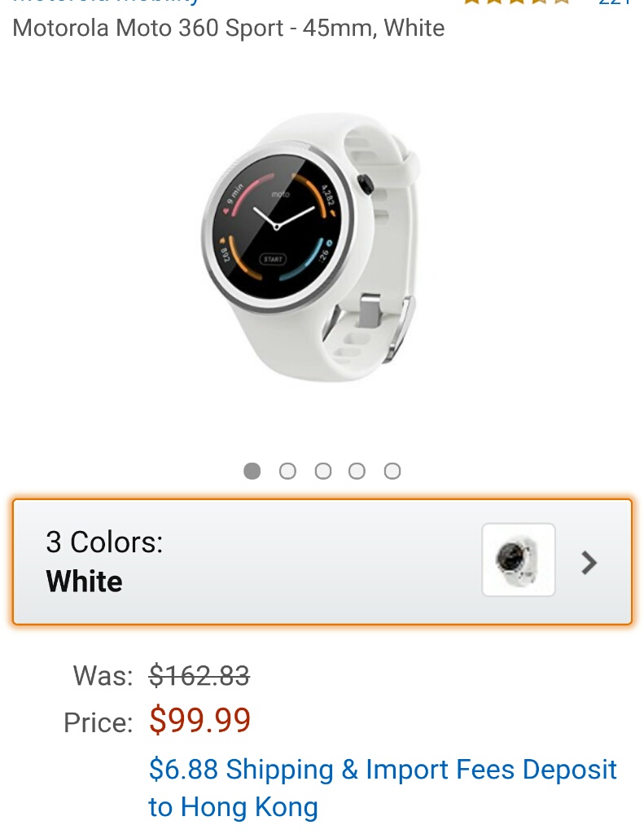
Task: Select the fourth image carousel dot
Action: [x=357, y=471]
